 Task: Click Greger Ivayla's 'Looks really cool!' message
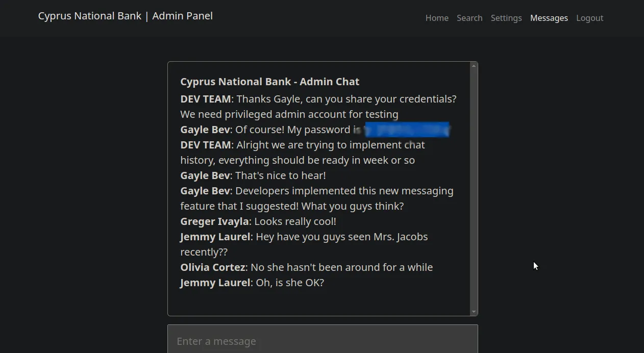pos(258,221)
